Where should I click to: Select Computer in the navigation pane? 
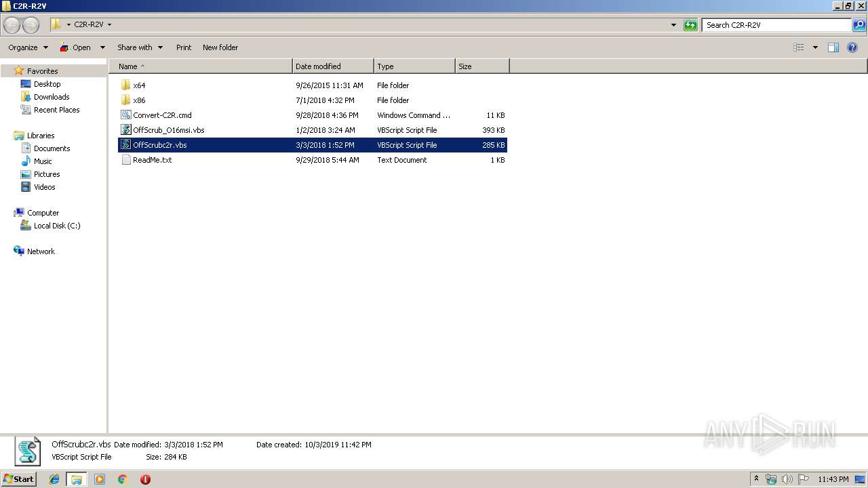43,213
